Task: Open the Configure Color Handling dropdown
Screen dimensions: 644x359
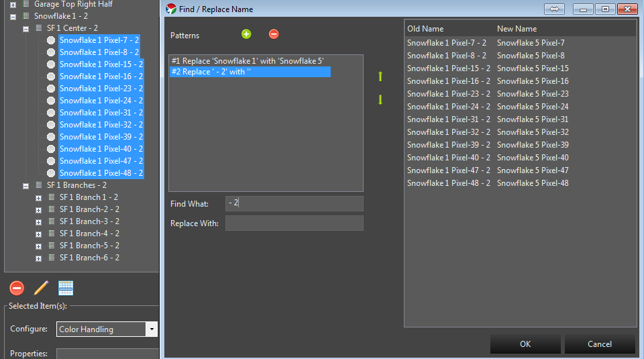Action: [x=152, y=329]
